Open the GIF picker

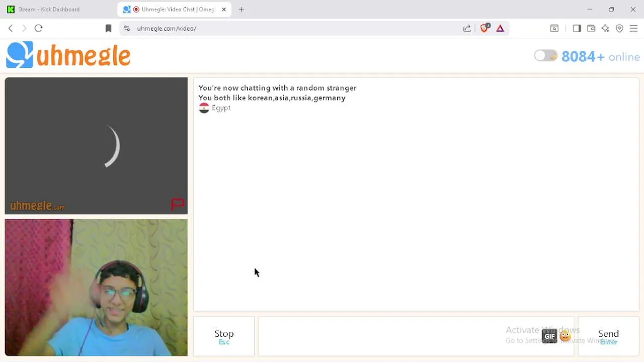tap(549, 336)
